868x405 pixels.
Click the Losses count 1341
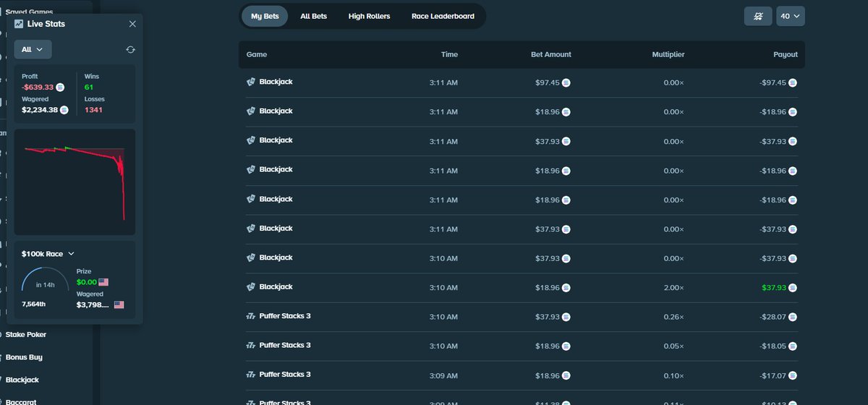[x=93, y=110]
